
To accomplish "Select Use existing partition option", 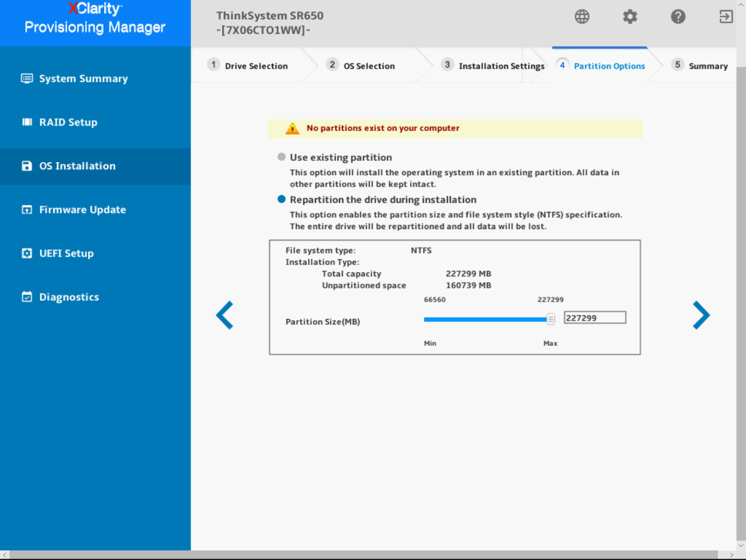I will pyautogui.click(x=281, y=157).
